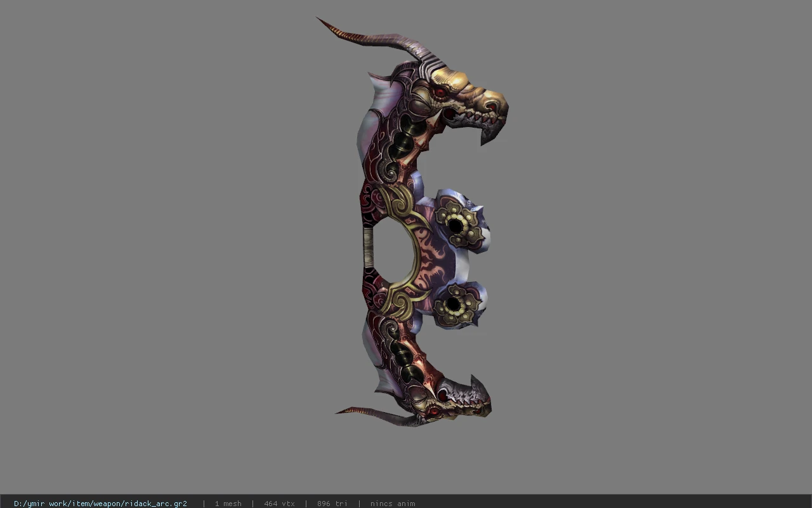Screen dimensions: 812x508
Task: Click the 'nincs anim' status entry
Action: click(x=393, y=504)
